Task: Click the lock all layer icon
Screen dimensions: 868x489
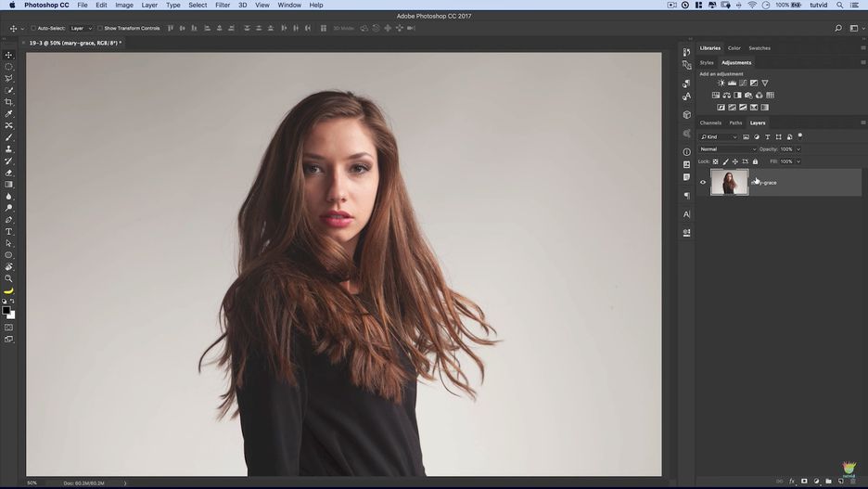Action: 755,161
